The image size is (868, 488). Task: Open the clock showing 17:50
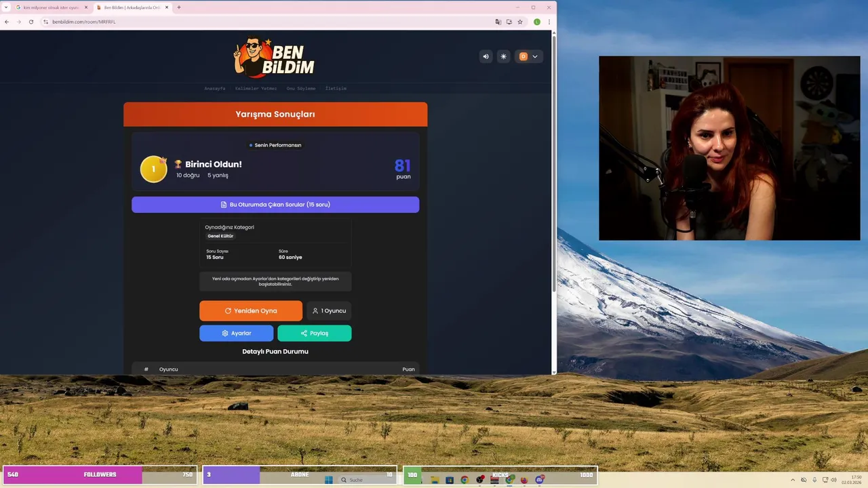click(x=852, y=480)
